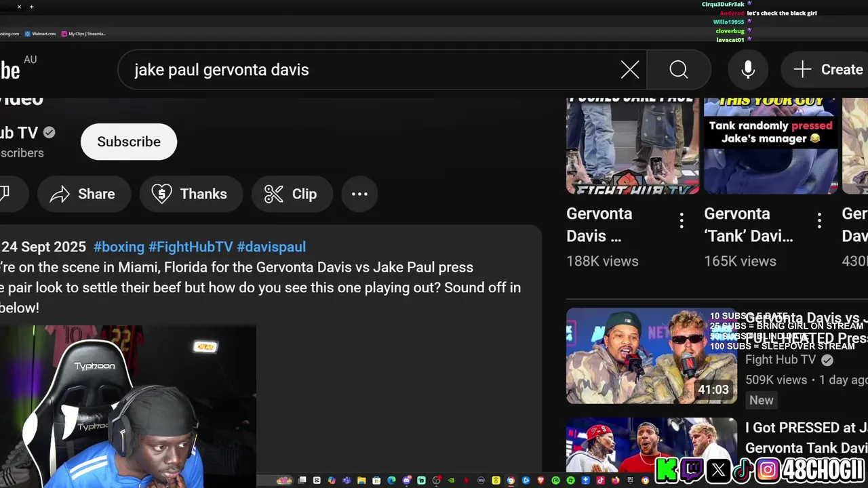868x488 pixels.
Task: Open the 'Tank randomly pressed Jake's manager' thumbnail
Action: click(x=770, y=146)
